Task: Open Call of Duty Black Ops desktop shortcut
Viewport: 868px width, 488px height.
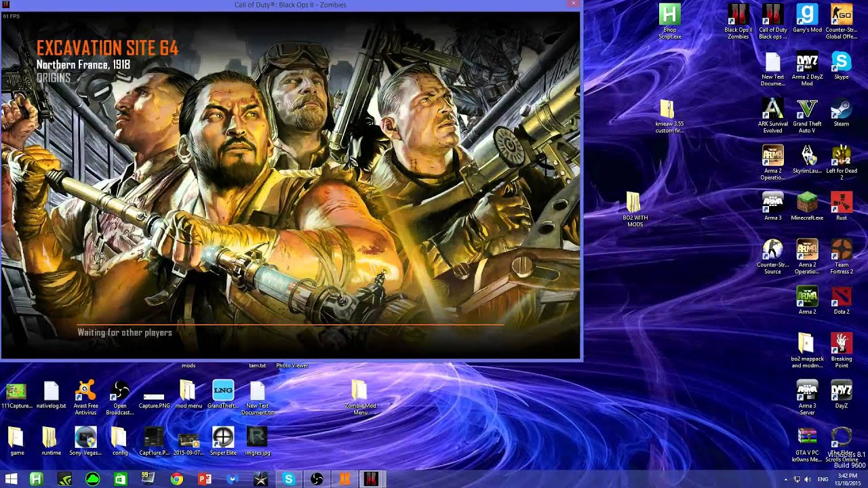Action: click(773, 22)
